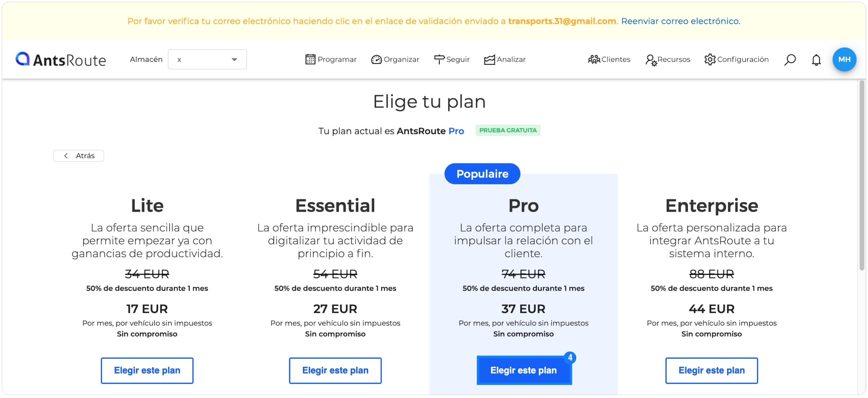
Task: Click the Analizar chart icon
Action: pyautogui.click(x=489, y=60)
